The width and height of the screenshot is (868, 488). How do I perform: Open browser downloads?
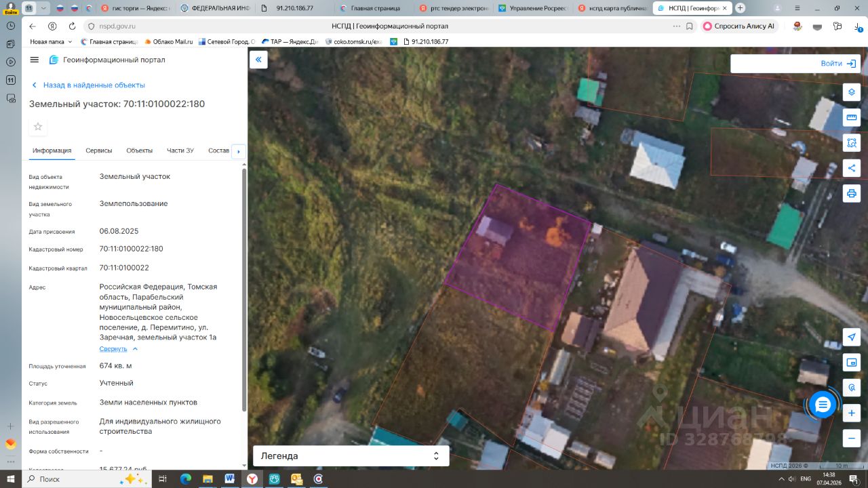click(x=858, y=26)
